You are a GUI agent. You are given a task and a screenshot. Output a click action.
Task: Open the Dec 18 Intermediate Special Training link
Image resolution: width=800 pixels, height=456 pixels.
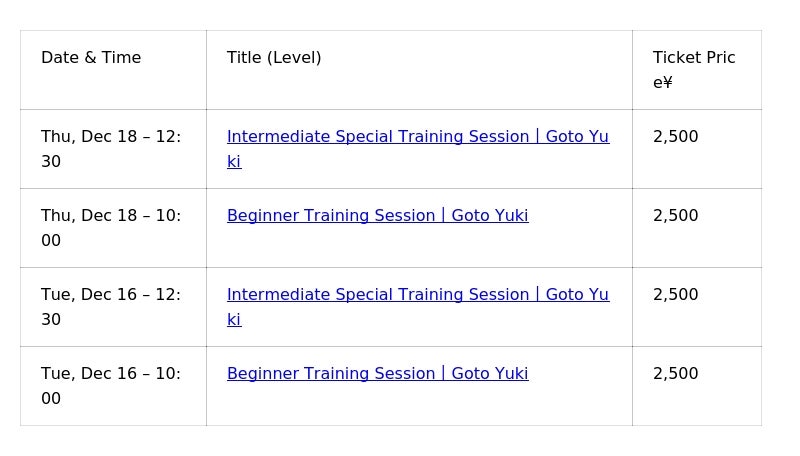click(417, 137)
